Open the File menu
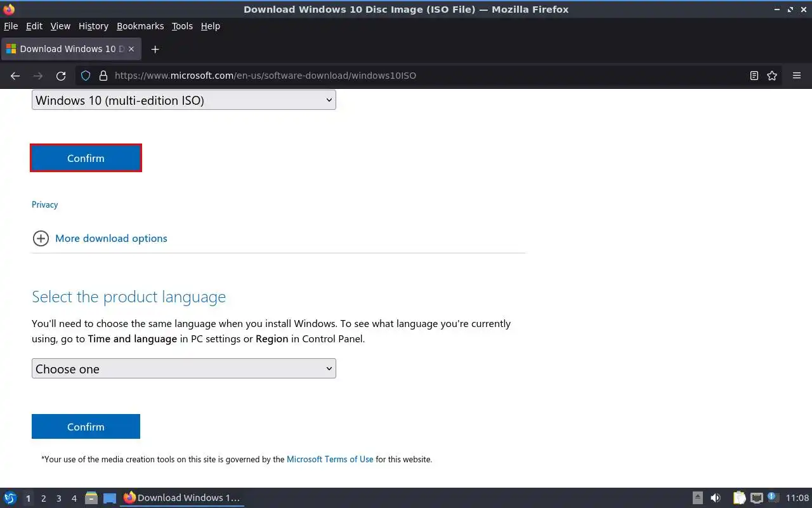Image resolution: width=812 pixels, height=508 pixels. pos(11,26)
